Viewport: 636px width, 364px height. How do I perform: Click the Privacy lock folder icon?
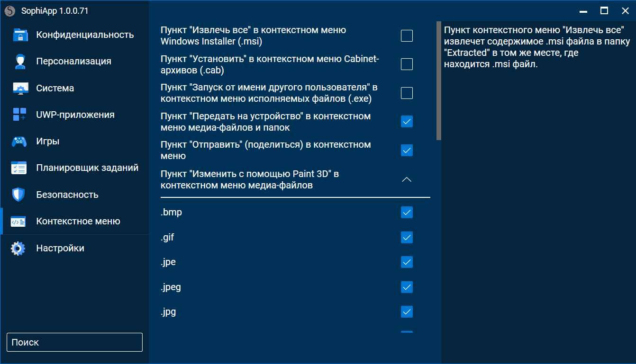(19, 35)
